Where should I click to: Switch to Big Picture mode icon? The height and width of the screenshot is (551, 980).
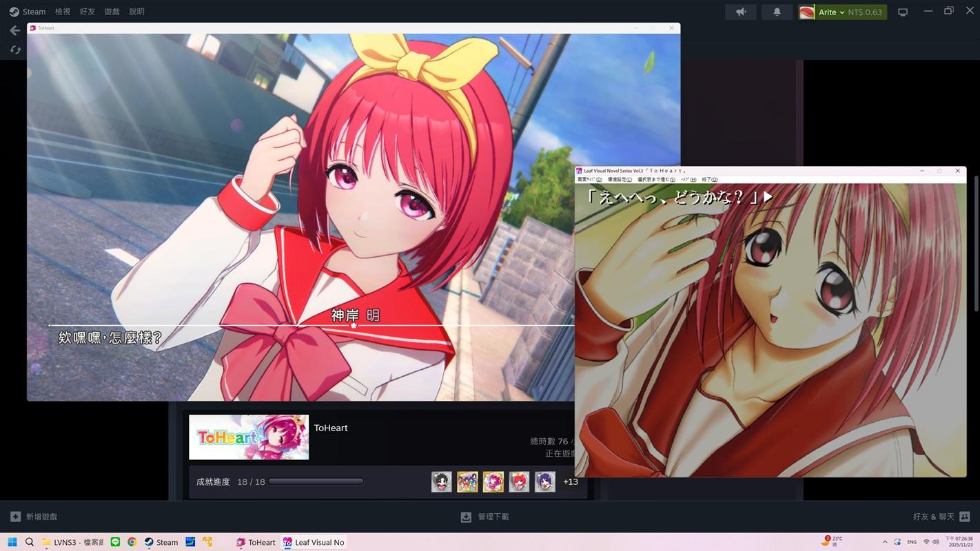903,12
